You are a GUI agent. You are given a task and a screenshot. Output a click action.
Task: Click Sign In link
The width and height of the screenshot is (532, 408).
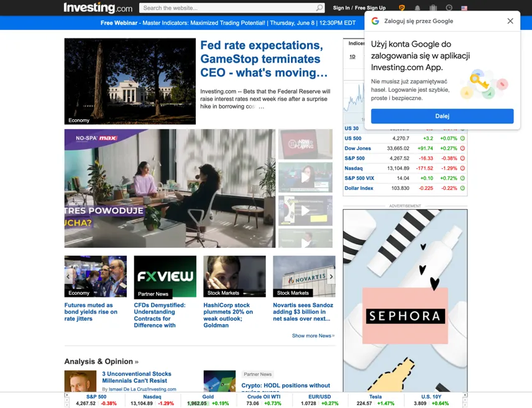341,8
